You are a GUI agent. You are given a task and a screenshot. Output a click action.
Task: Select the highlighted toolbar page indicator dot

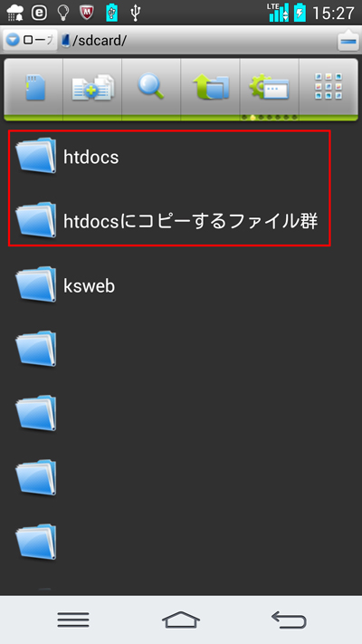[252, 118]
